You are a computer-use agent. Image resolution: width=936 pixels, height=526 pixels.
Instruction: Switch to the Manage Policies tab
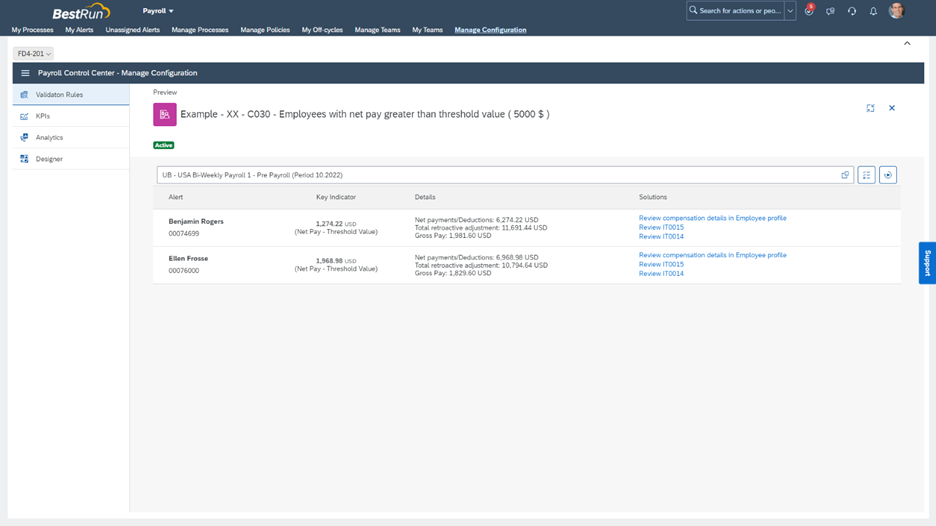[x=265, y=30]
